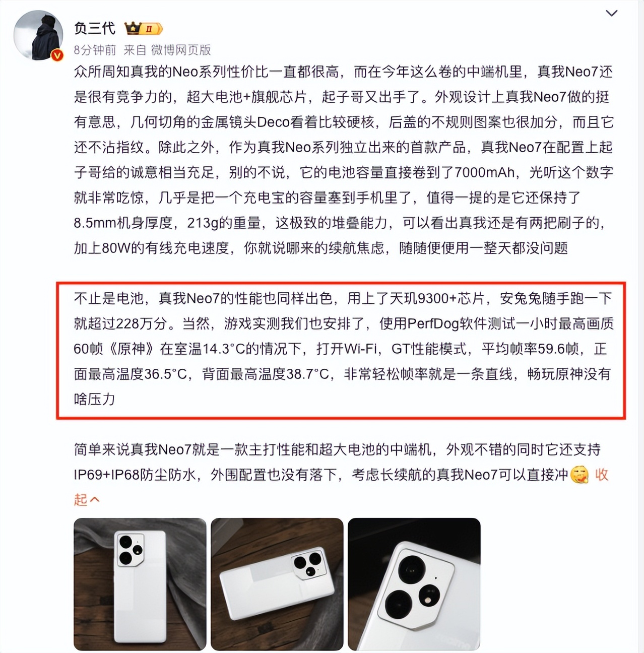Open the profile avatar of 负三代
Screen dimensions: 644x653
pos(38,36)
